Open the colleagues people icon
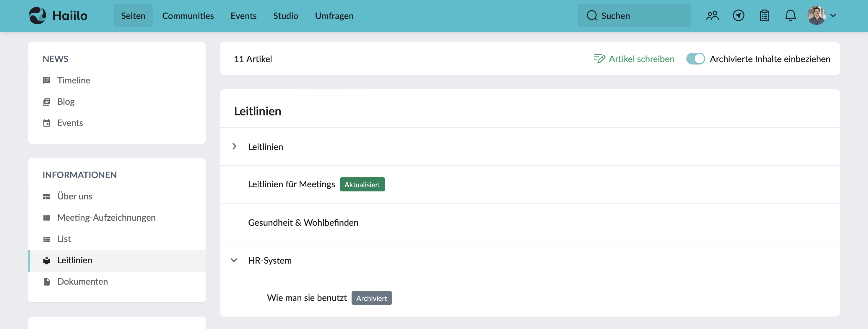This screenshot has height=329, width=868. pos(712,15)
